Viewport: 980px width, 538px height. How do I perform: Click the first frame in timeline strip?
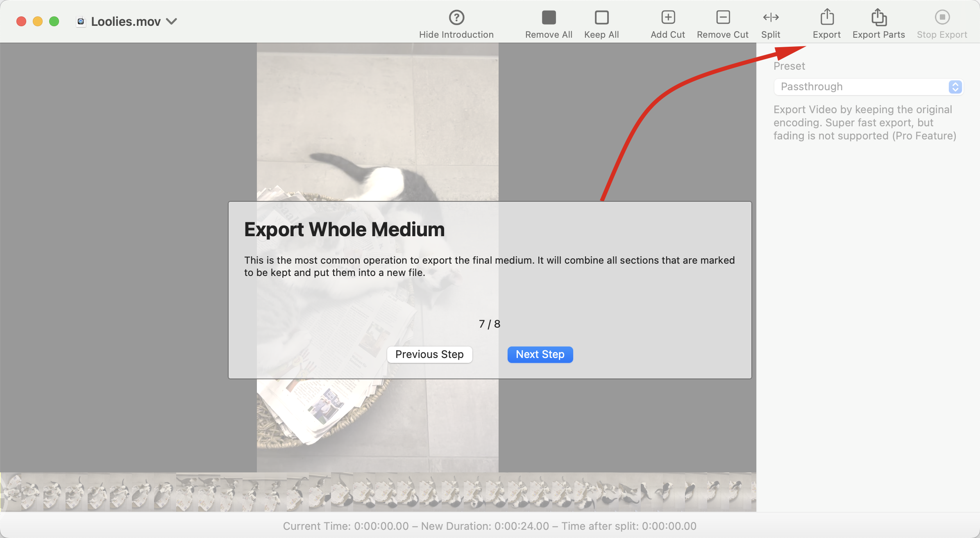[11, 492]
